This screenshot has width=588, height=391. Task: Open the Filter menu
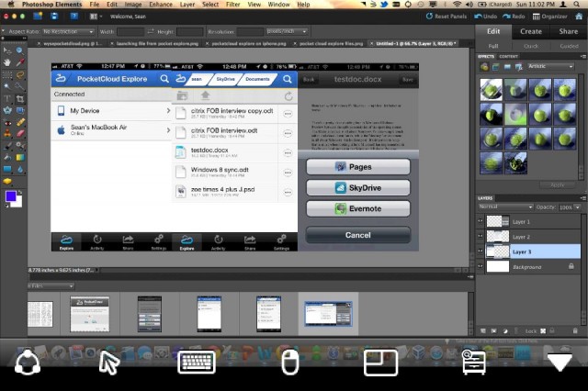(232, 5)
